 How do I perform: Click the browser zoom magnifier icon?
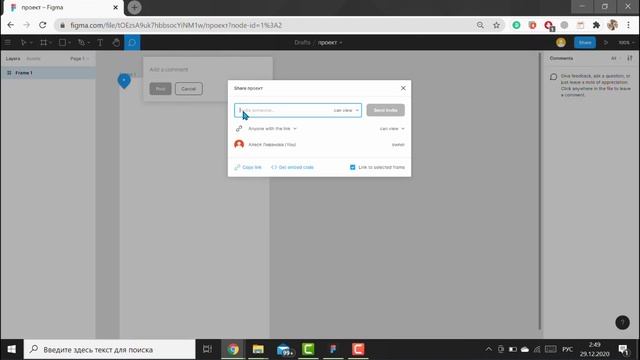tap(480, 25)
